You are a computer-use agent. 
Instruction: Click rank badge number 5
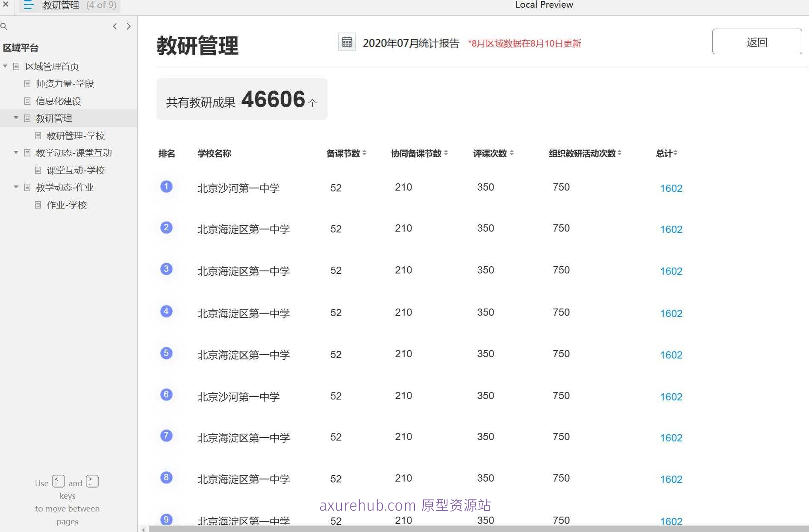click(166, 353)
